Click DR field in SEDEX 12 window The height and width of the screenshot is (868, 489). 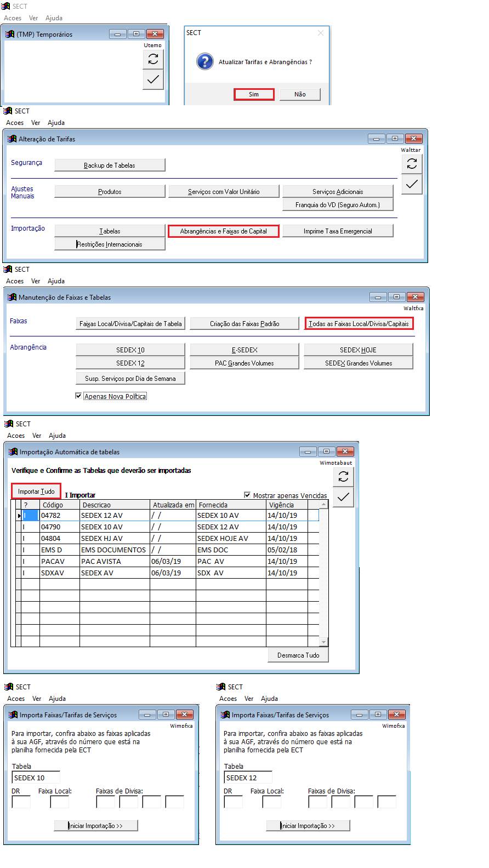(234, 802)
